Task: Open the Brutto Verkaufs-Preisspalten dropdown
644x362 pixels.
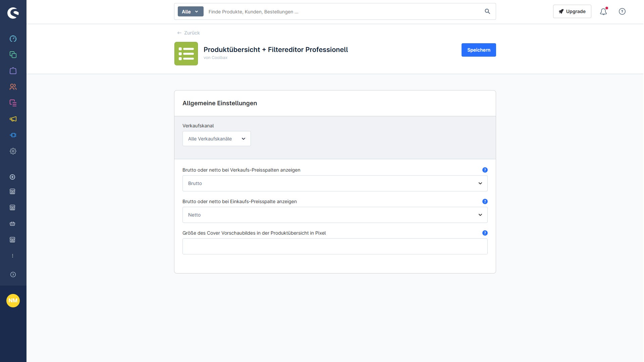Action: click(x=335, y=183)
